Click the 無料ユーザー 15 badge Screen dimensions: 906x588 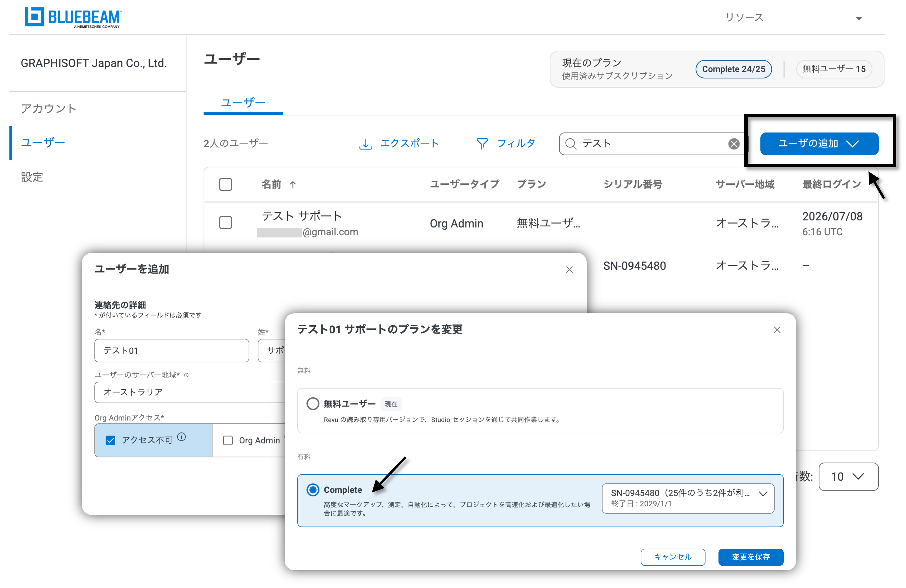834,69
